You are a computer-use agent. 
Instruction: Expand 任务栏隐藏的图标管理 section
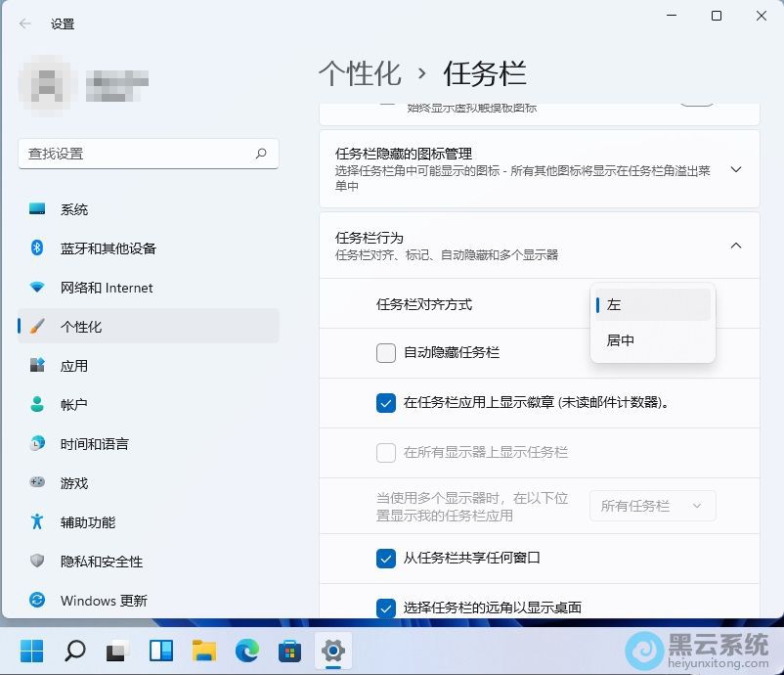[x=736, y=170]
